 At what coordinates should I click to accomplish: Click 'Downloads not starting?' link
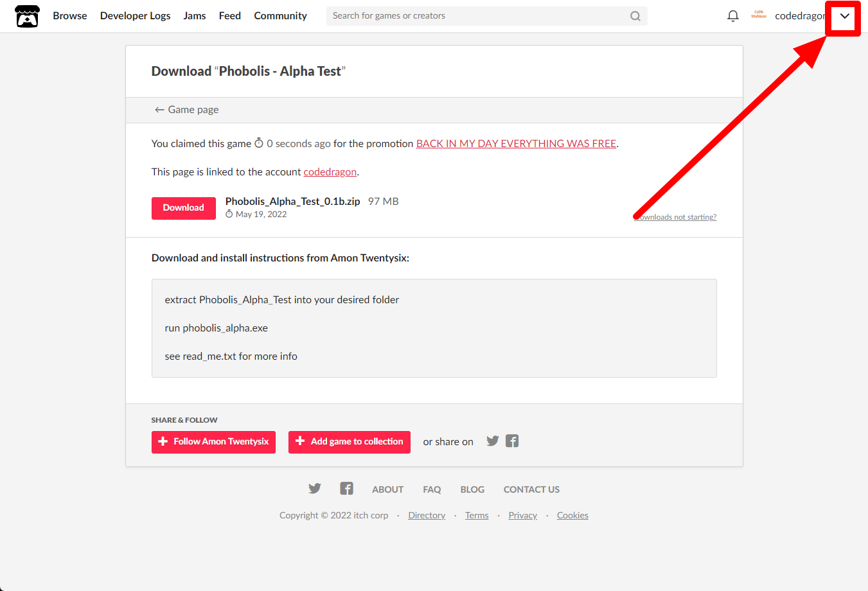[x=675, y=217]
